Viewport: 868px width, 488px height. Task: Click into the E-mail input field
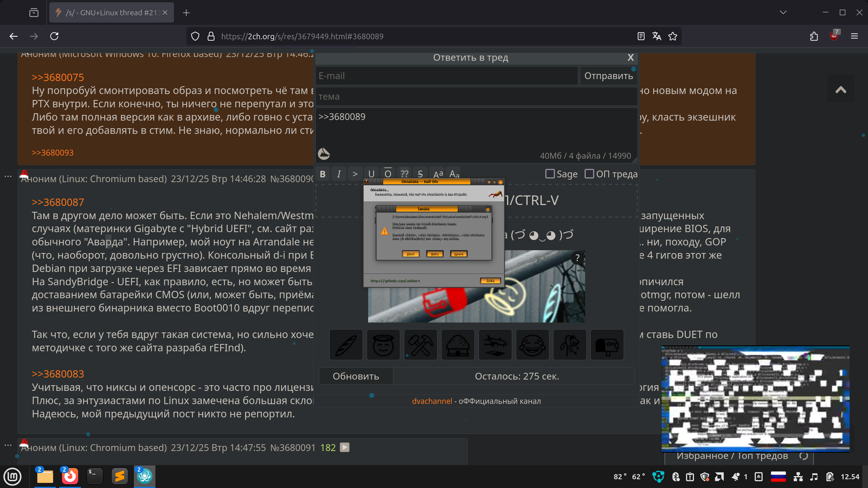[446, 76]
